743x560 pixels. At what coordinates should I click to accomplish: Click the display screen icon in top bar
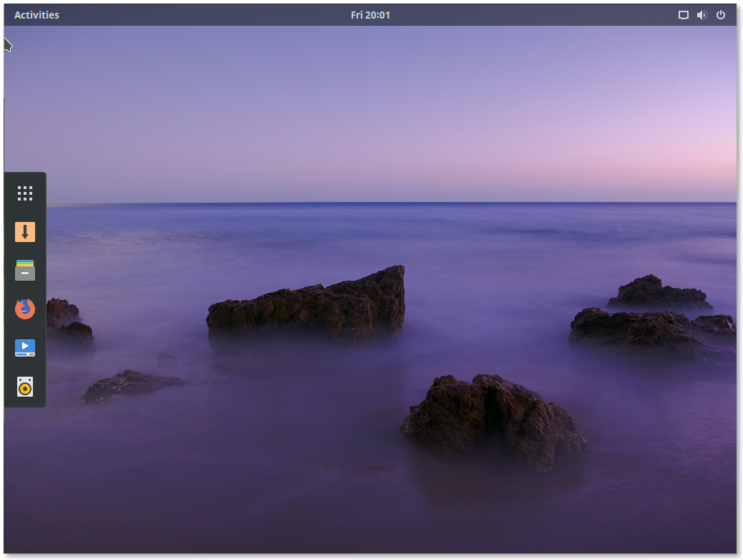click(683, 15)
